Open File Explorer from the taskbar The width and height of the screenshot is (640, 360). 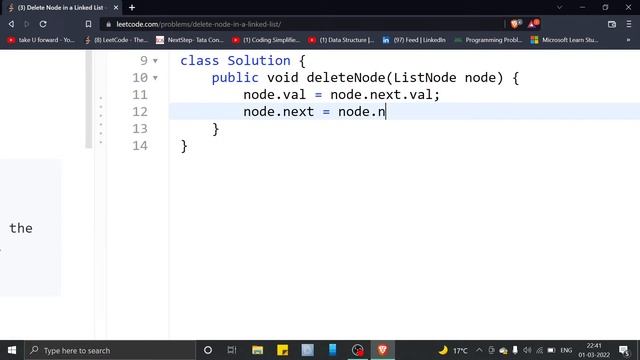(257, 350)
